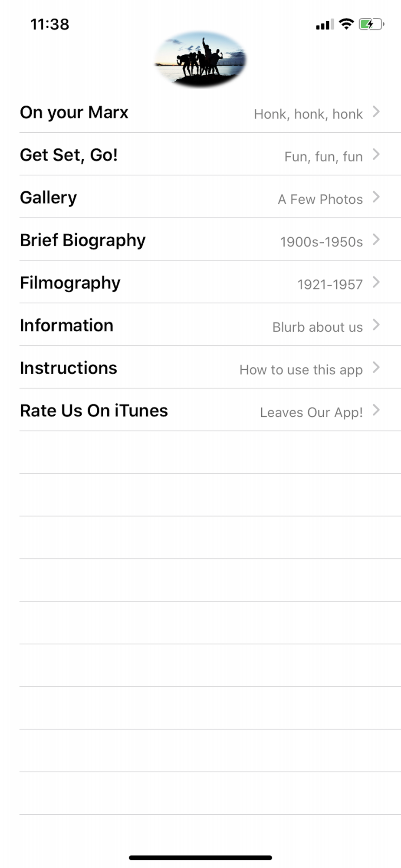401x868 pixels.
Task: Go to the Filmography list
Action: coord(70,283)
